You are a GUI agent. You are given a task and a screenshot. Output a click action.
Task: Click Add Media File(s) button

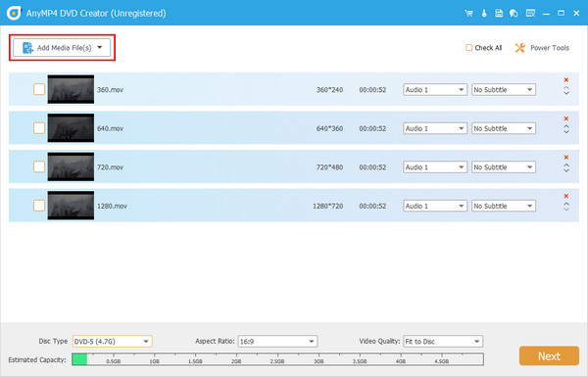pos(62,48)
